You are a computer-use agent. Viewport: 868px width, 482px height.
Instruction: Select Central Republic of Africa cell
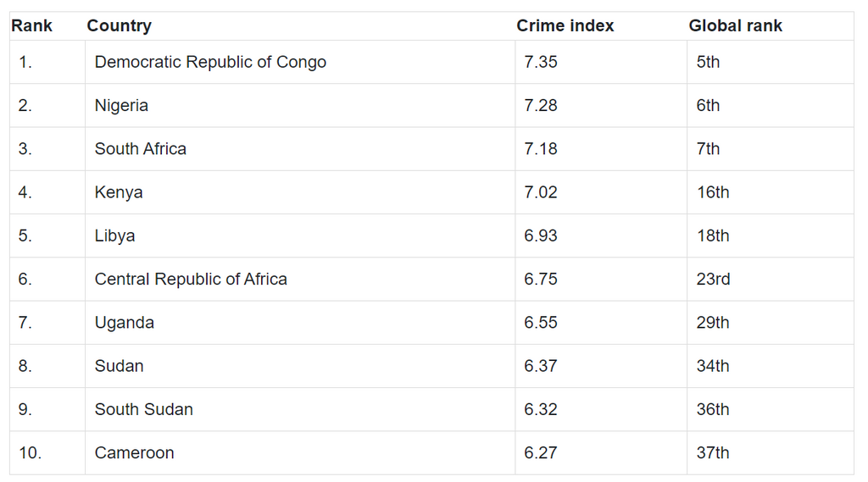pyautogui.click(x=300, y=279)
